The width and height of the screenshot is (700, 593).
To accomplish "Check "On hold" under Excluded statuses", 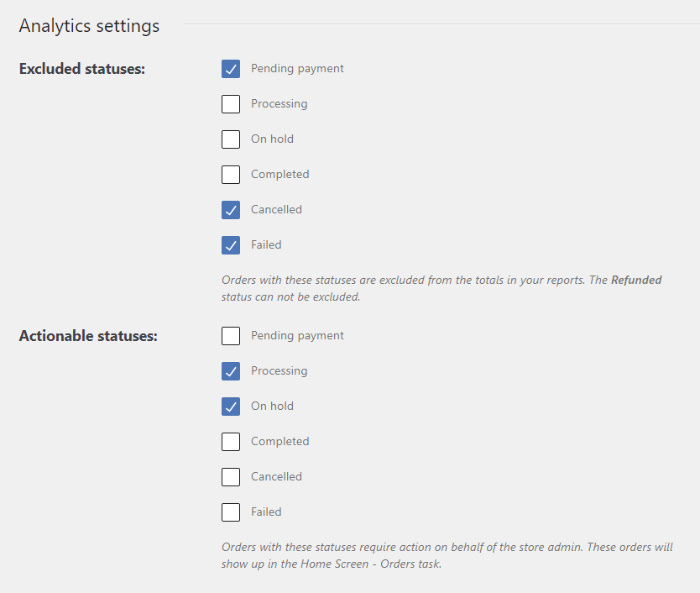I will tap(231, 139).
